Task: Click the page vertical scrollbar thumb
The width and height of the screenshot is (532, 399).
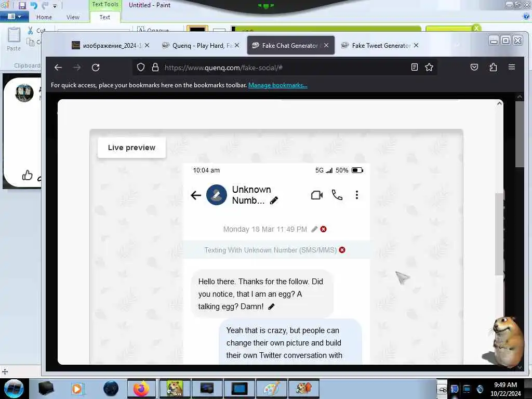Action: (519, 134)
